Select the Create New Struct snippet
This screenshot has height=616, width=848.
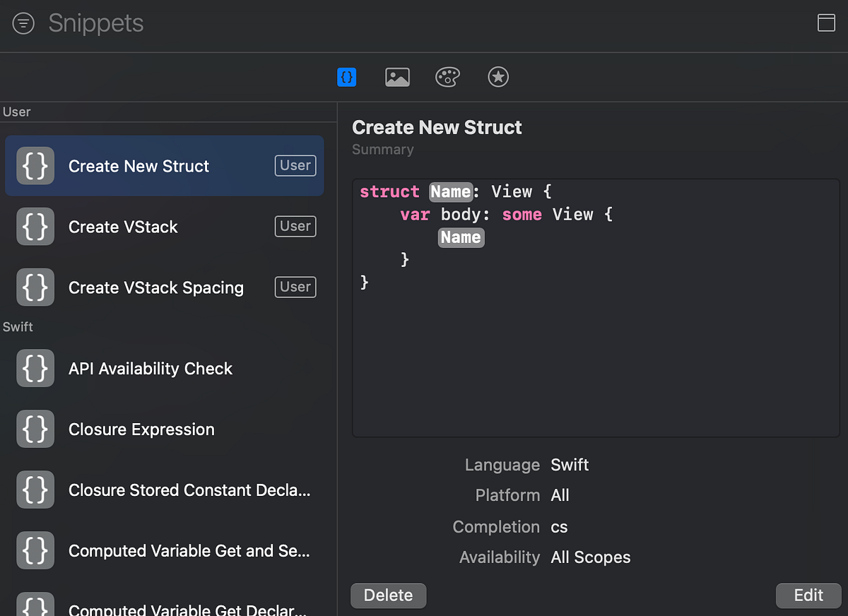click(x=139, y=165)
